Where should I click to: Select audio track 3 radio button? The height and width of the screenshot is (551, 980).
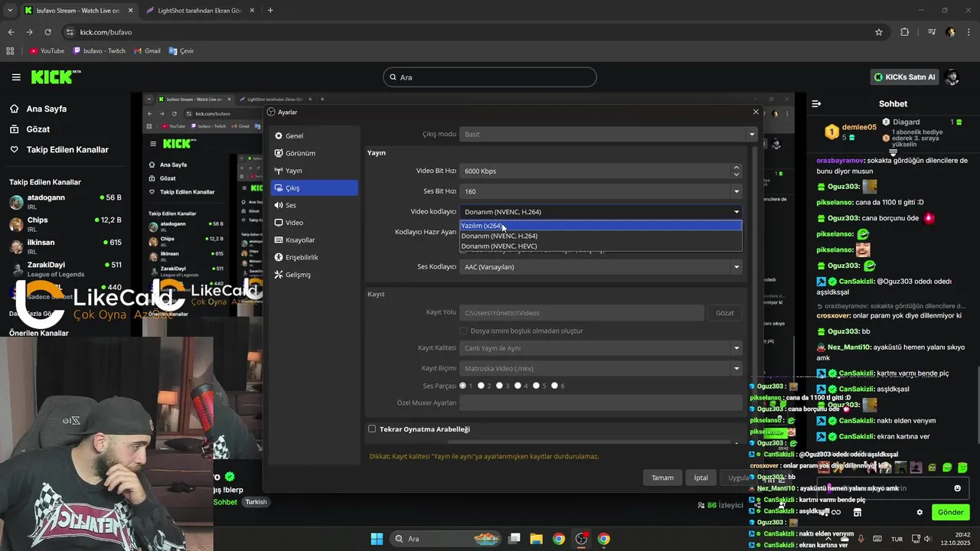pos(499,386)
